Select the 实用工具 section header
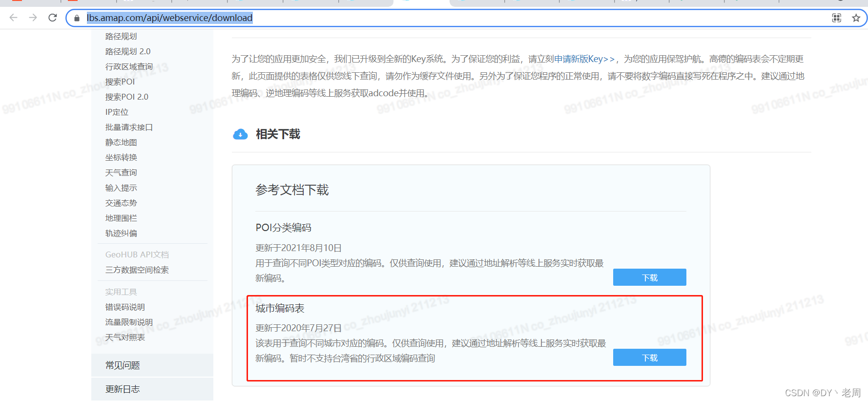 click(x=121, y=292)
